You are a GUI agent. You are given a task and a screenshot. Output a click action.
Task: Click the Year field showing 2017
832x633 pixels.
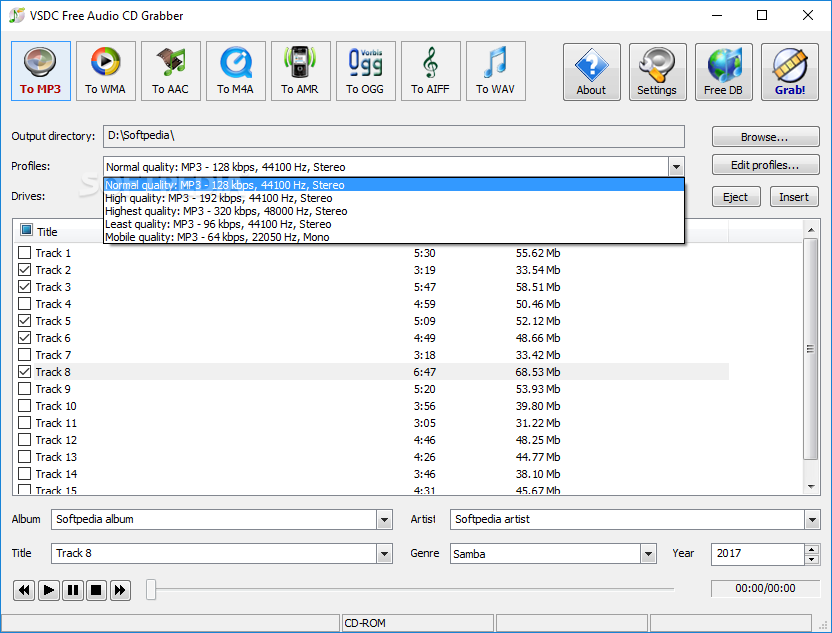click(x=758, y=554)
